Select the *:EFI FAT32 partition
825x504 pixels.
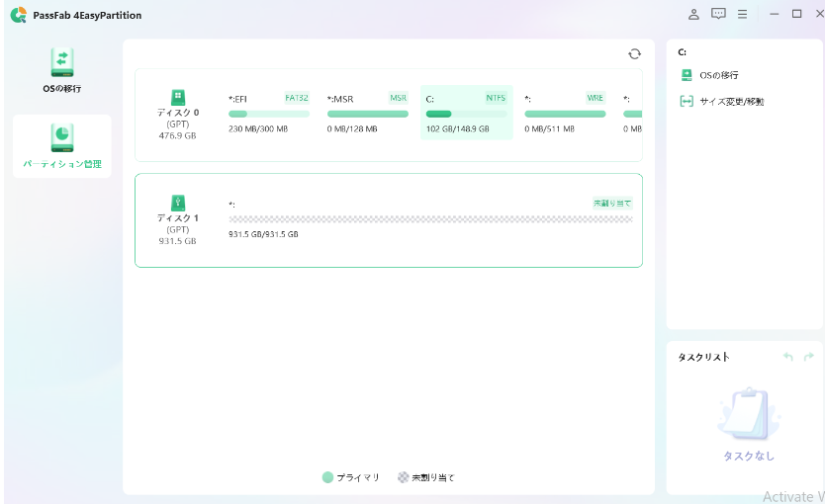point(269,113)
